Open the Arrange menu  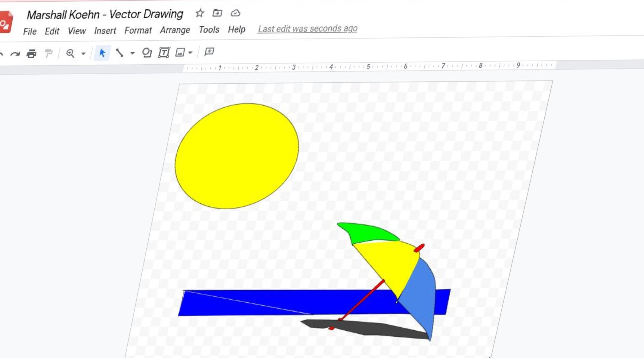tap(175, 30)
